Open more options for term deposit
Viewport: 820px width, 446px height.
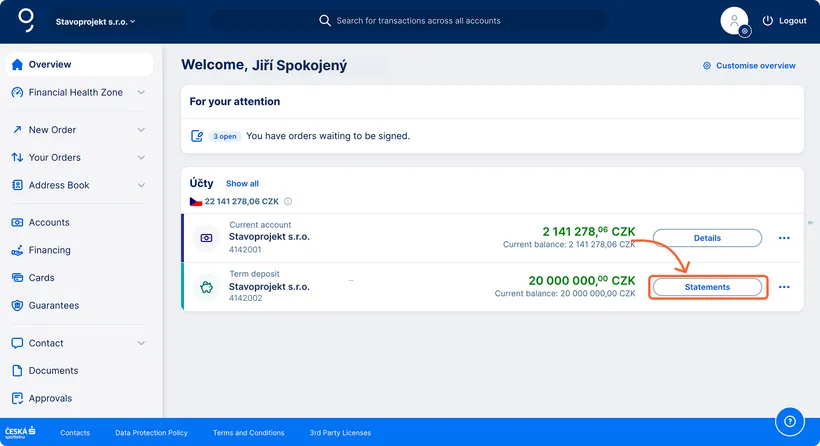click(x=784, y=287)
